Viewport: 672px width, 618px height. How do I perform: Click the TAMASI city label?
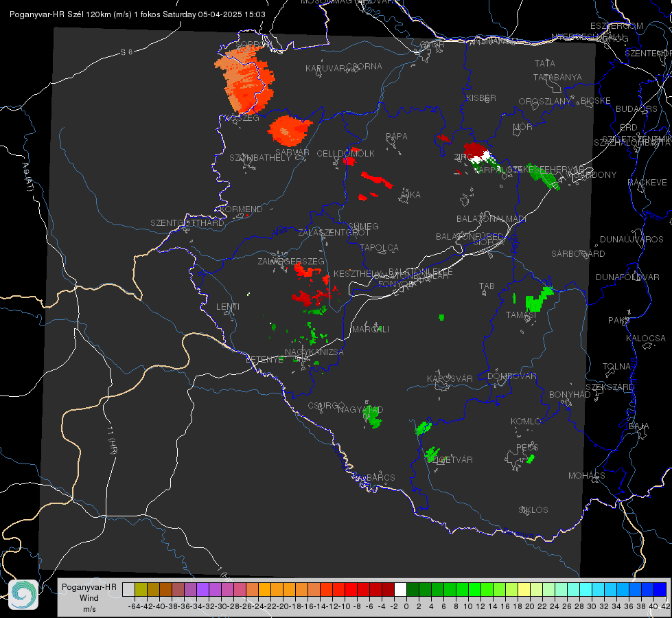click(521, 314)
